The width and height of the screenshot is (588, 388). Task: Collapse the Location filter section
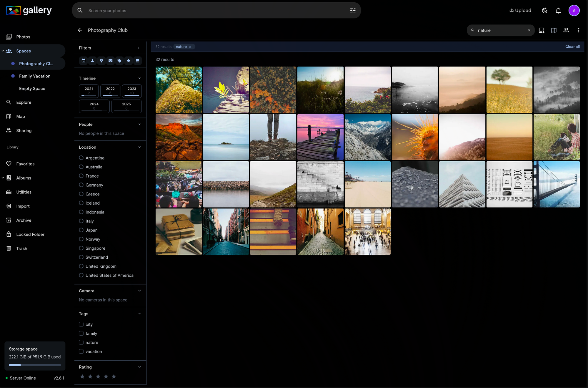(x=139, y=147)
